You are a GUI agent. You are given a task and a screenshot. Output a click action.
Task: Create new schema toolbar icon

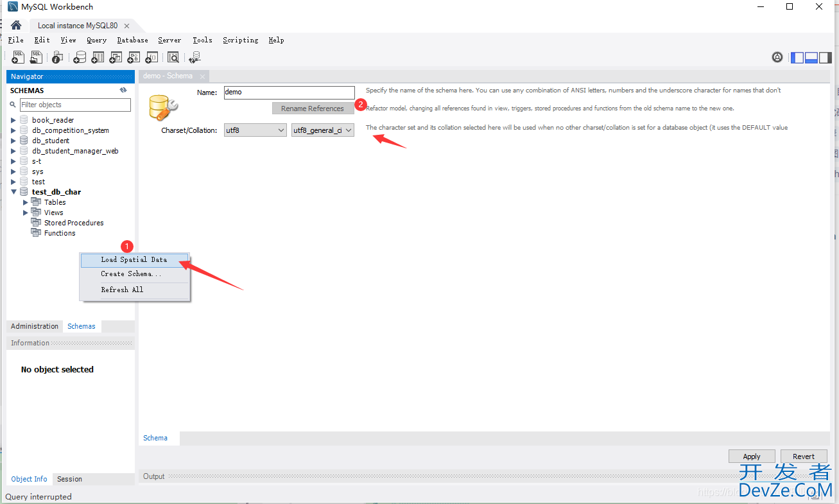tap(80, 57)
